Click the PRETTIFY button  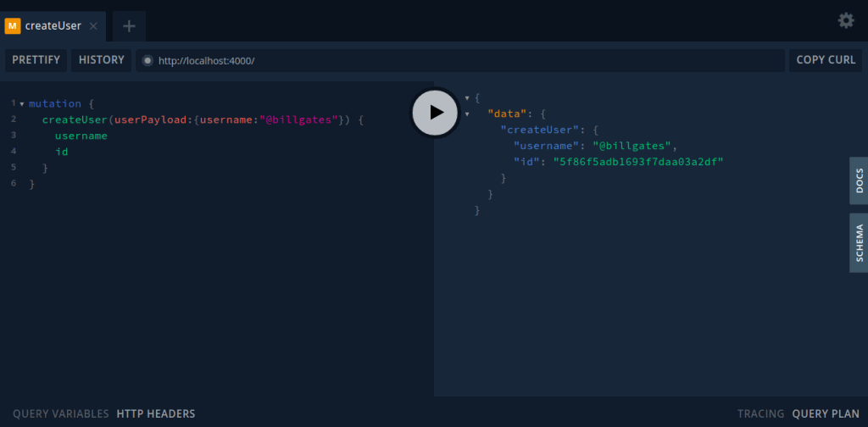[x=36, y=60]
